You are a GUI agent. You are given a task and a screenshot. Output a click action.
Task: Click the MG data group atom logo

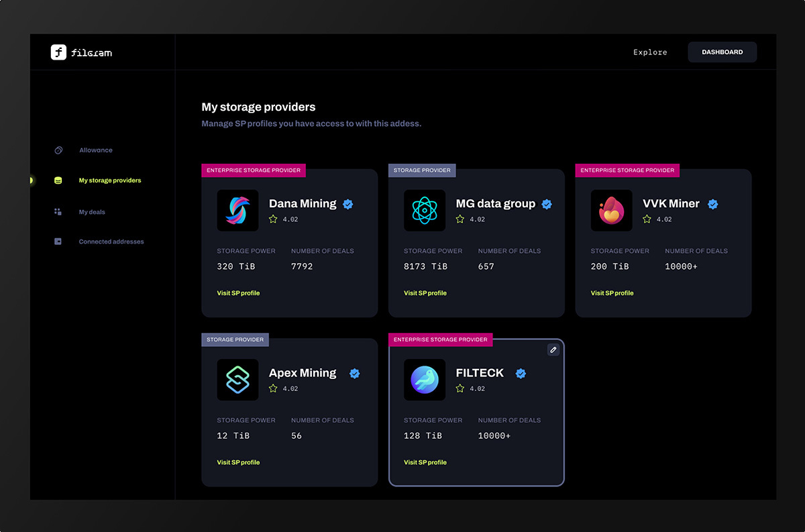(x=425, y=211)
